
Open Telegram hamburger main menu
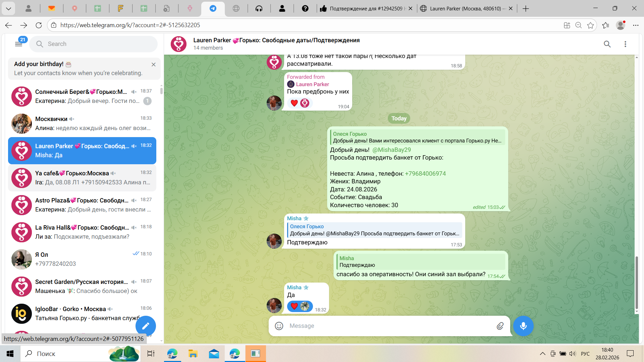click(18, 44)
